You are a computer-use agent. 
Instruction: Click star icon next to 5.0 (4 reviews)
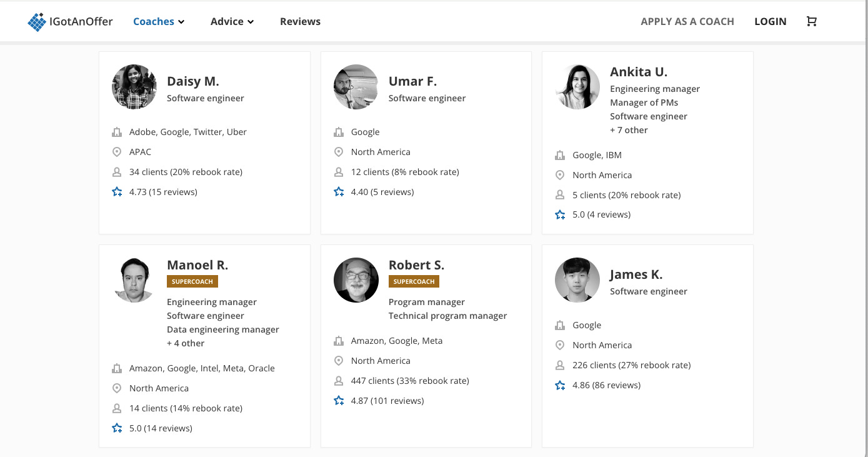point(560,214)
